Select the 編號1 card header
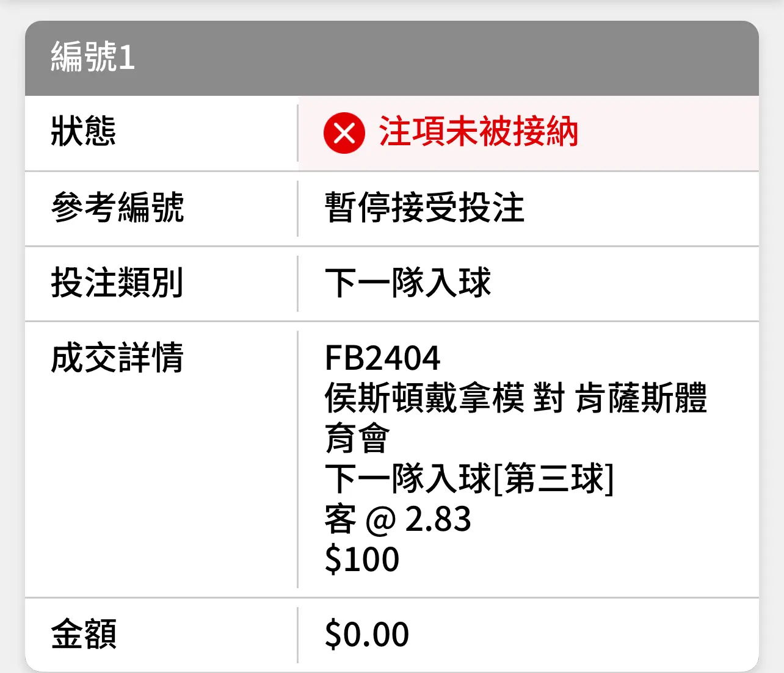The image size is (784, 673). [x=392, y=59]
